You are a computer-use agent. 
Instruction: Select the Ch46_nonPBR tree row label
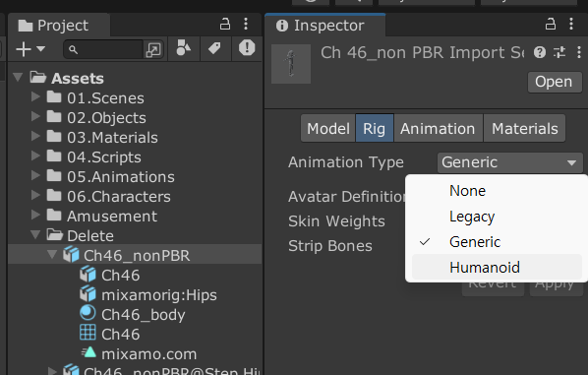137,256
